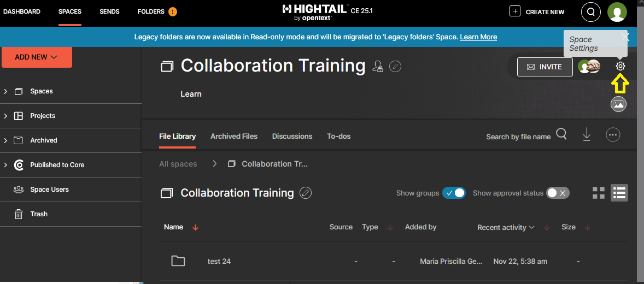Edit space title pencil icon in header
Viewport: 644px width, 284px height.
395,67
